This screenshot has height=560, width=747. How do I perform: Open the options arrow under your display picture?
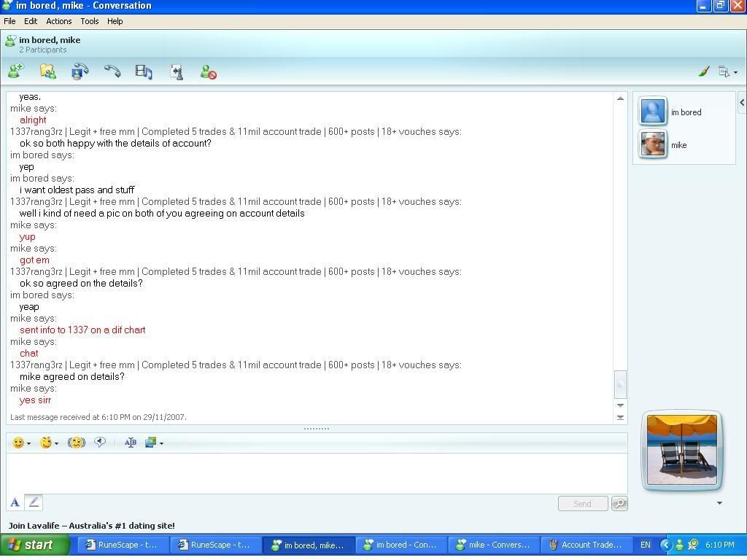click(719, 503)
